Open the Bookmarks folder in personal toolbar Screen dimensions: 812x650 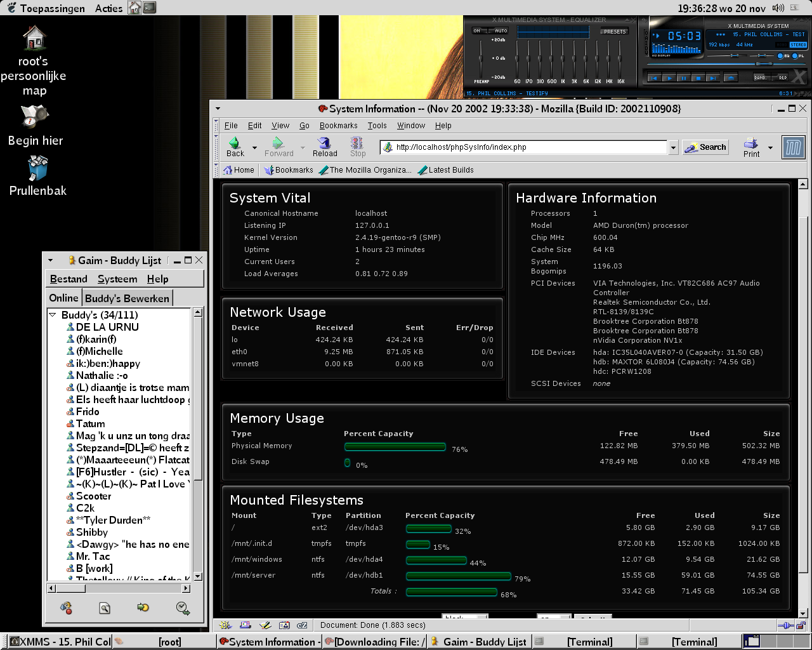click(x=289, y=170)
